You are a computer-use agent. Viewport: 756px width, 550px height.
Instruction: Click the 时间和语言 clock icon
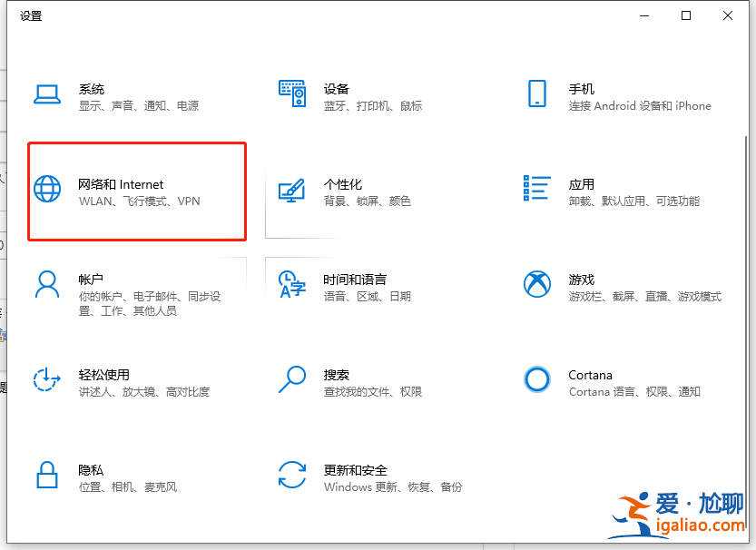[291, 286]
